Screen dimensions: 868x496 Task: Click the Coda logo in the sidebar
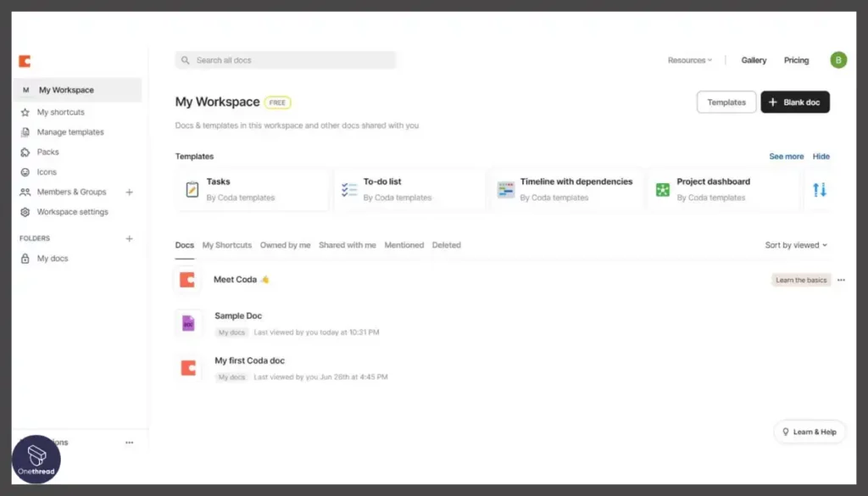pyautogui.click(x=25, y=61)
